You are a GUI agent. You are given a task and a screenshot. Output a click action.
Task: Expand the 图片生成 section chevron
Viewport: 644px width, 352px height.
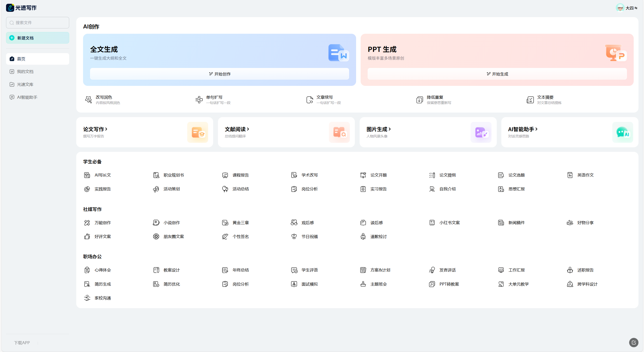point(390,129)
